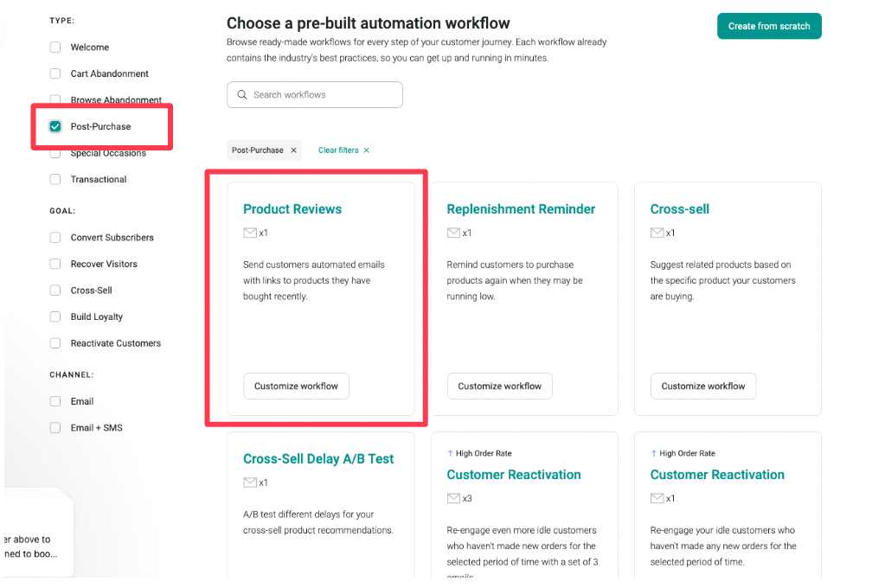Click the envelope icon on the Cross-sell card
The image size is (872, 588).
pos(656,233)
